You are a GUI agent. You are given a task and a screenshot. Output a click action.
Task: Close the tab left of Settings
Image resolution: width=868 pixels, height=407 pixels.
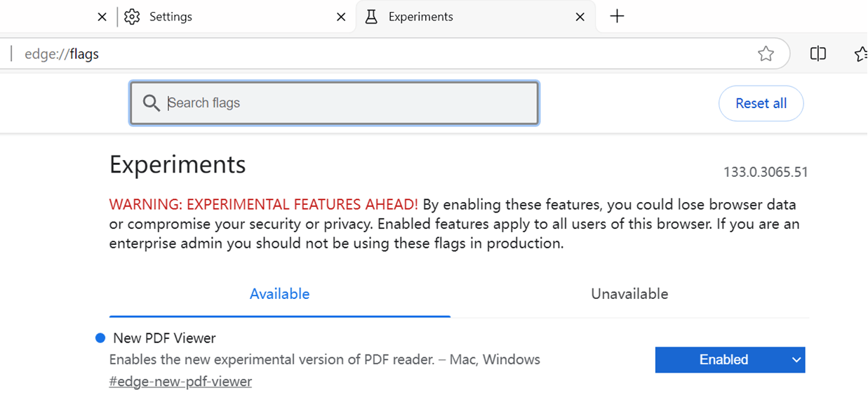click(102, 17)
